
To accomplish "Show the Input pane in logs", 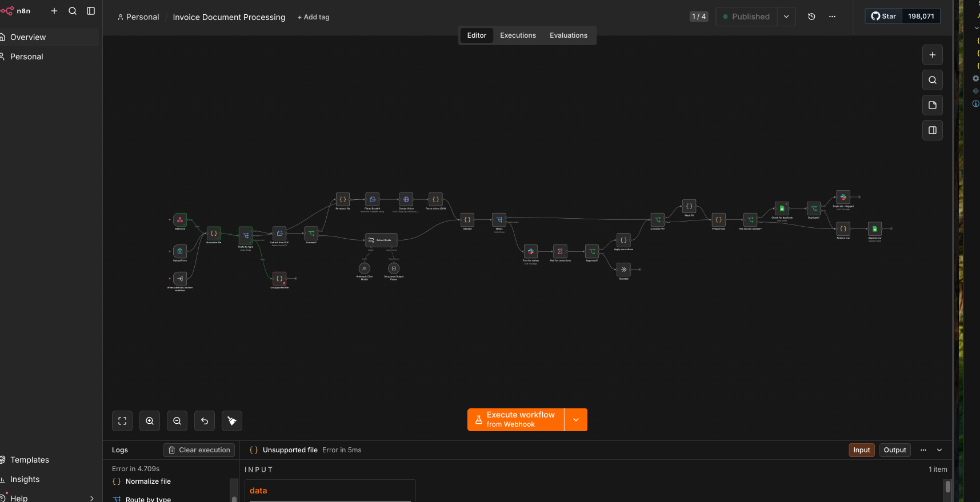I will coord(862,450).
